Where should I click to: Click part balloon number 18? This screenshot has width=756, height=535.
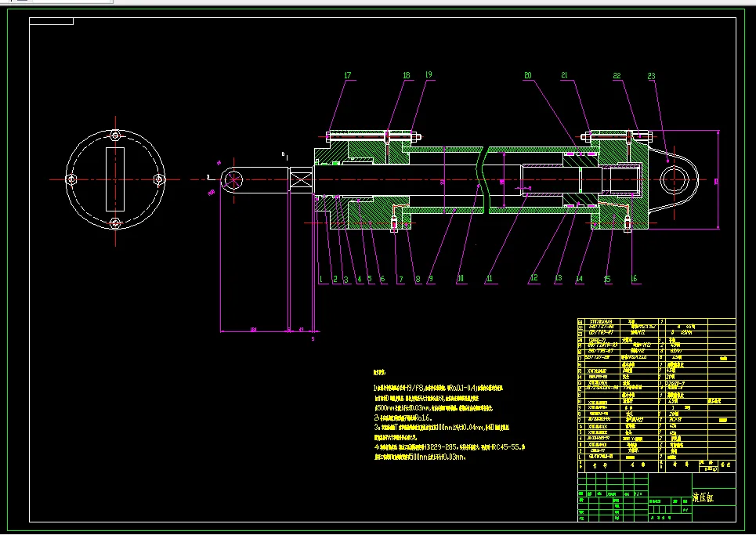coord(407,75)
